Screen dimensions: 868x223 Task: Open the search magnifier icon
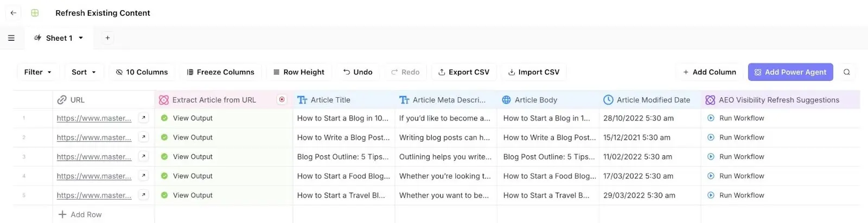click(x=846, y=72)
